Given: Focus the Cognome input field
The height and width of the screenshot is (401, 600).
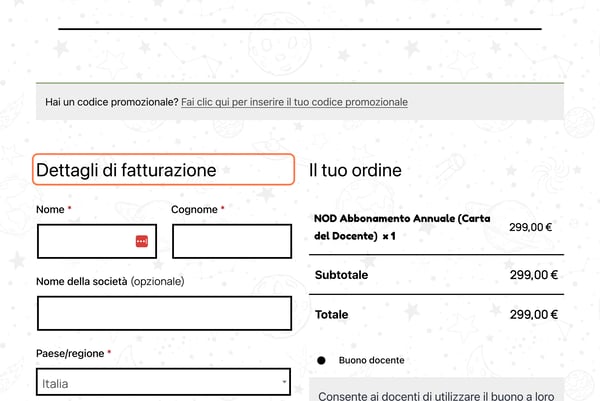Looking at the screenshot, I should pyautogui.click(x=232, y=241).
